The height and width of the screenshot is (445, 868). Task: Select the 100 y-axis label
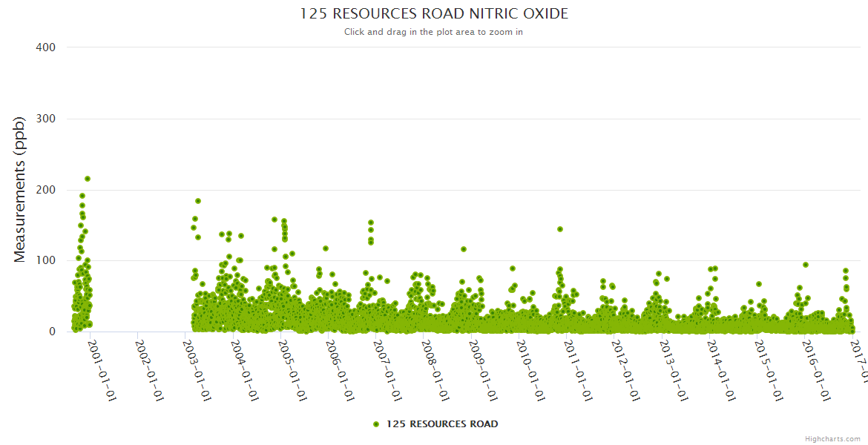(45, 261)
